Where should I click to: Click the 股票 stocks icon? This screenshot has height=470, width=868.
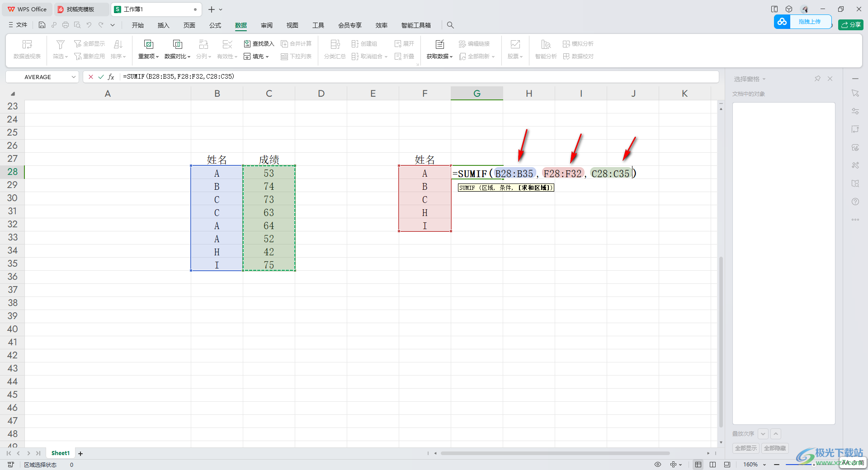point(515,44)
